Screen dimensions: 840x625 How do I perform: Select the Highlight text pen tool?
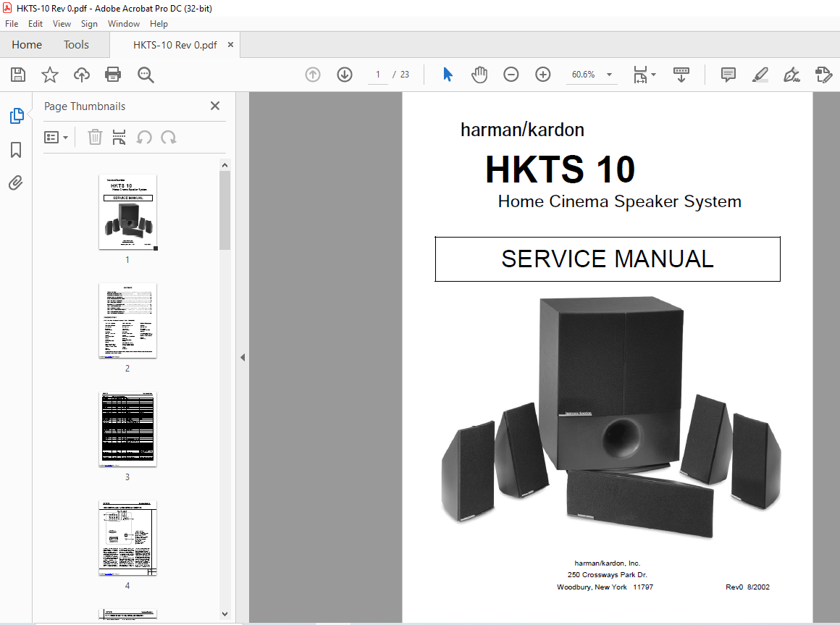[760, 75]
